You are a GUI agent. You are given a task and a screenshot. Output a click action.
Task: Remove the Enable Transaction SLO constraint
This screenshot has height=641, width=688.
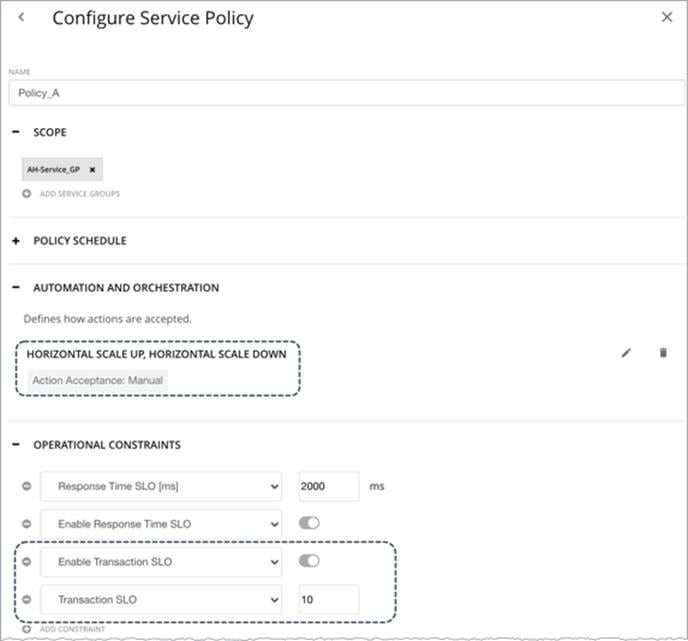[x=27, y=562]
